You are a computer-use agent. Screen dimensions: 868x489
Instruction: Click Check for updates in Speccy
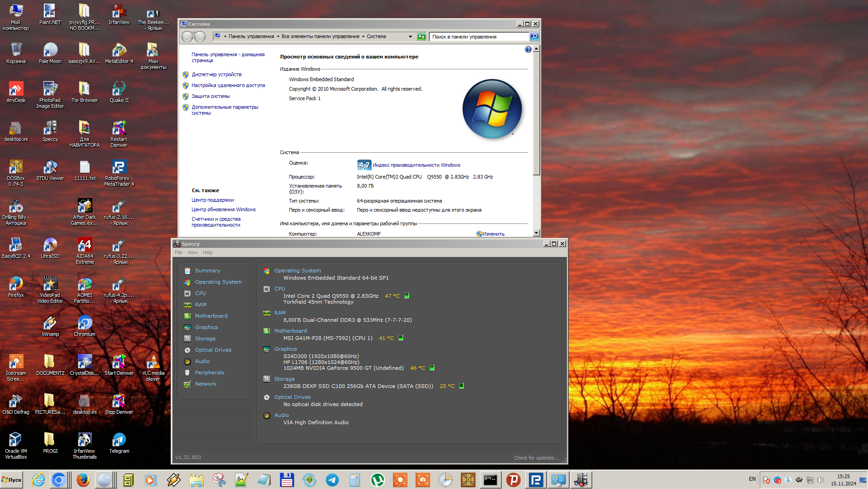pos(536,458)
